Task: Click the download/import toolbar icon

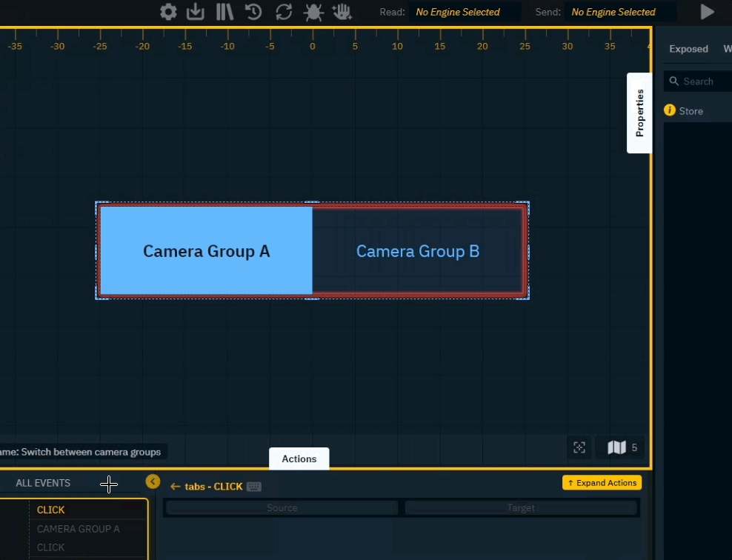Action: click(195, 12)
